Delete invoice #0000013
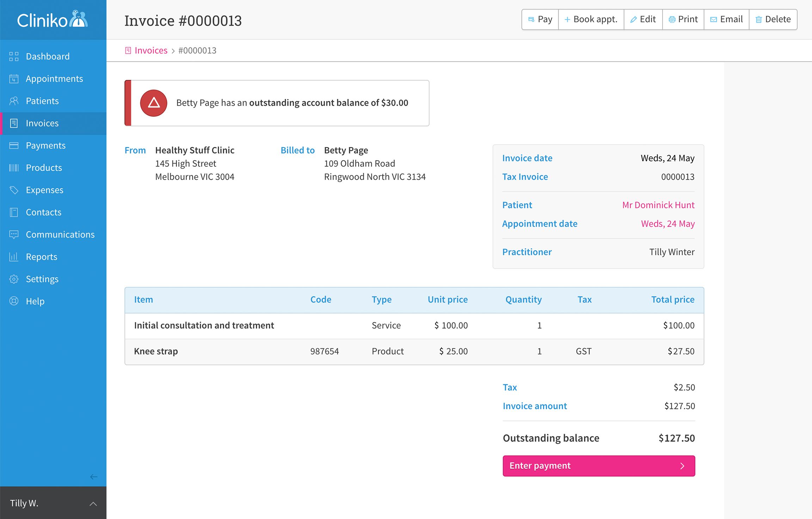This screenshot has width=812, height=519. [x=773, y=19]
